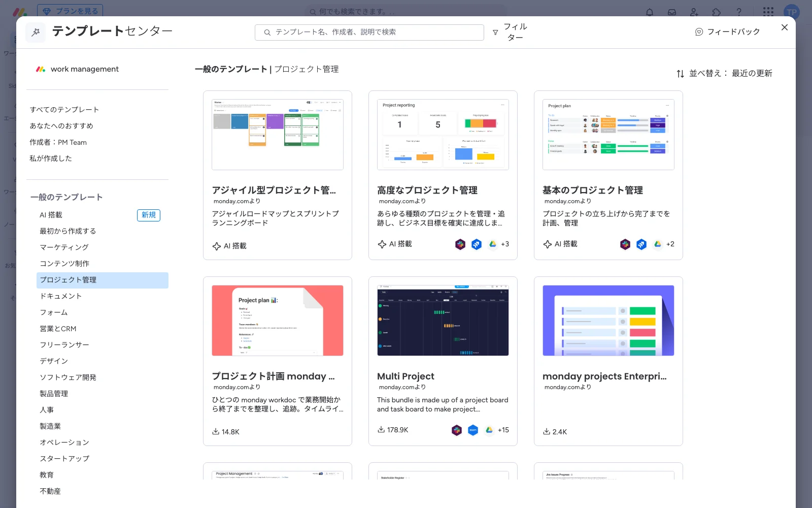Open Project plan thumbnail of 基本のプロジェクト管理
Image resolution: width=812 pixels, height=508 pixels.
click(608, 135)
